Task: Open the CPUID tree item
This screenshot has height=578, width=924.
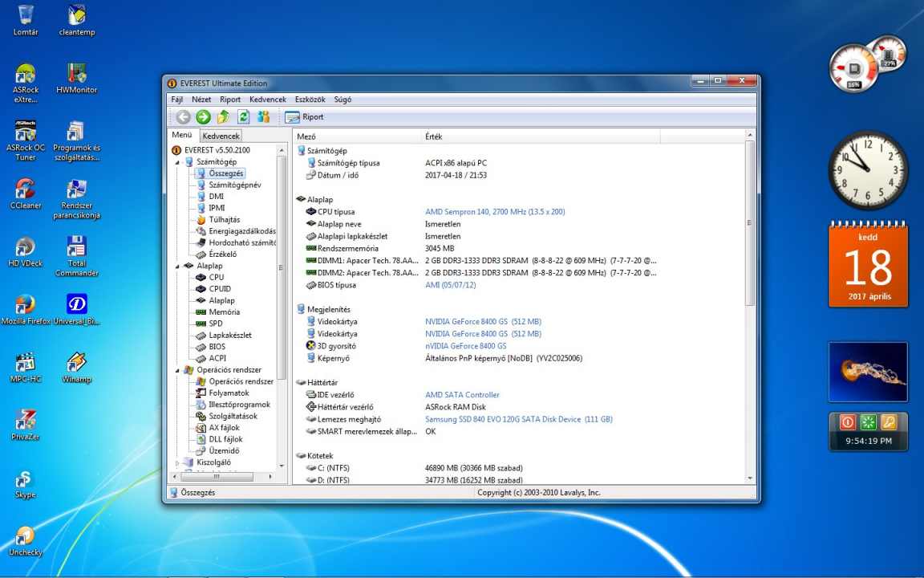Action: tap(220, 289)
